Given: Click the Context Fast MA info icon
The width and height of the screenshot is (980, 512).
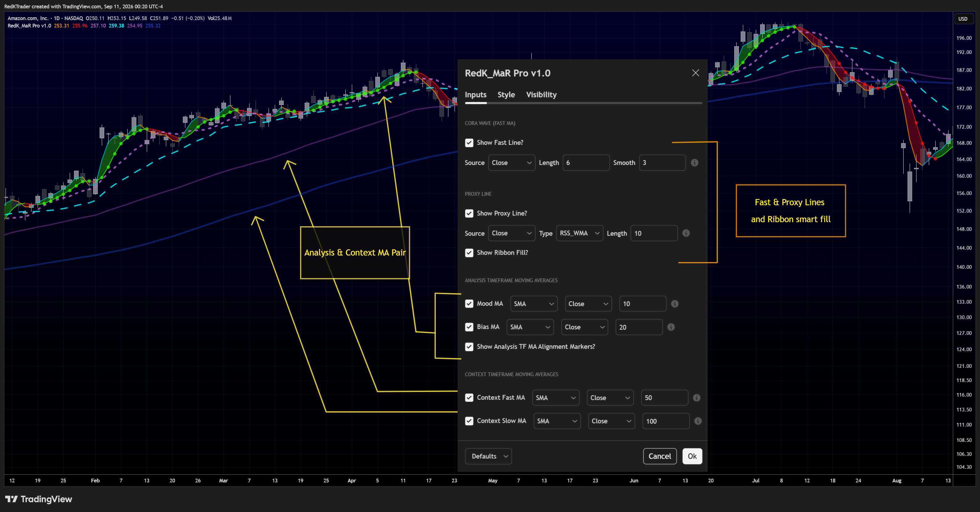Looking at the screenshot, I should [696, 398].
